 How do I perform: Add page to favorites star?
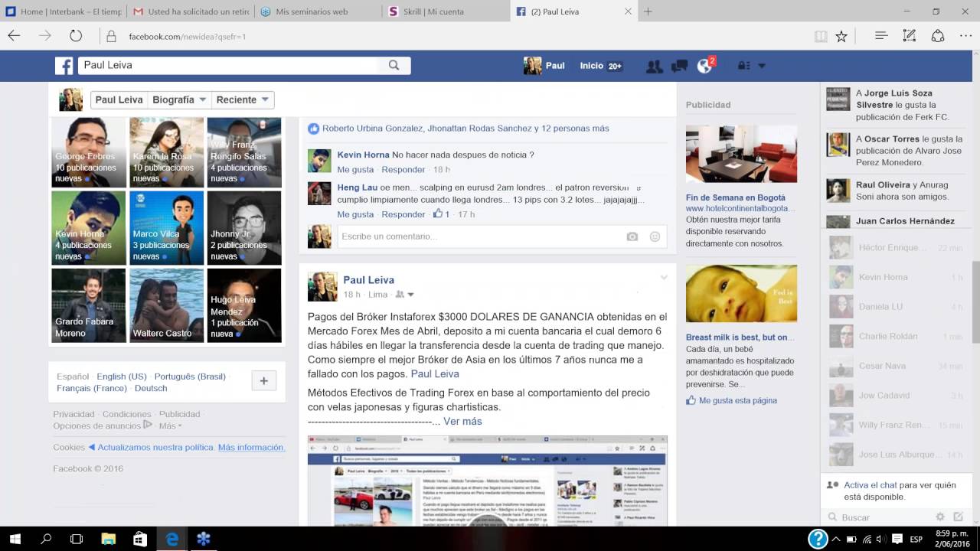[841, 36]
